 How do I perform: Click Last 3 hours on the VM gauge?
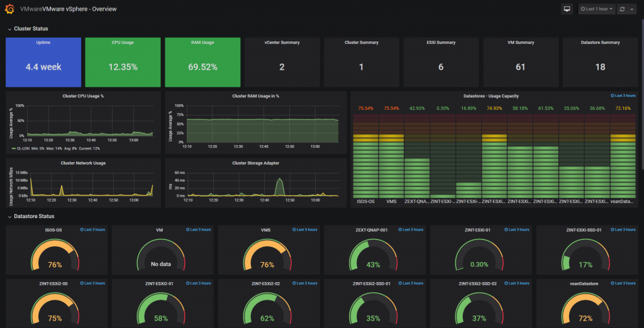(198, 229)
